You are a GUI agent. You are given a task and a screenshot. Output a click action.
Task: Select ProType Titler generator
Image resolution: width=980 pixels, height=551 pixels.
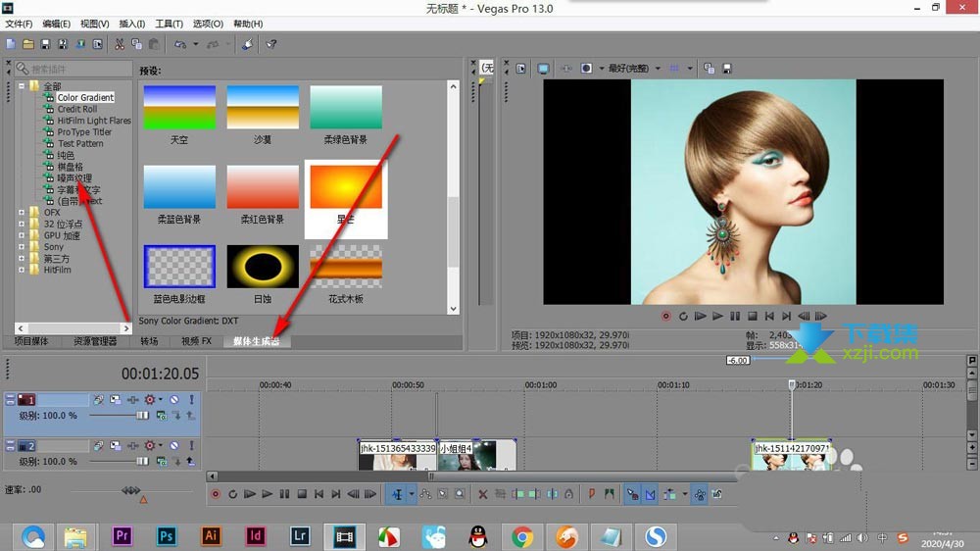click(84, 132)
